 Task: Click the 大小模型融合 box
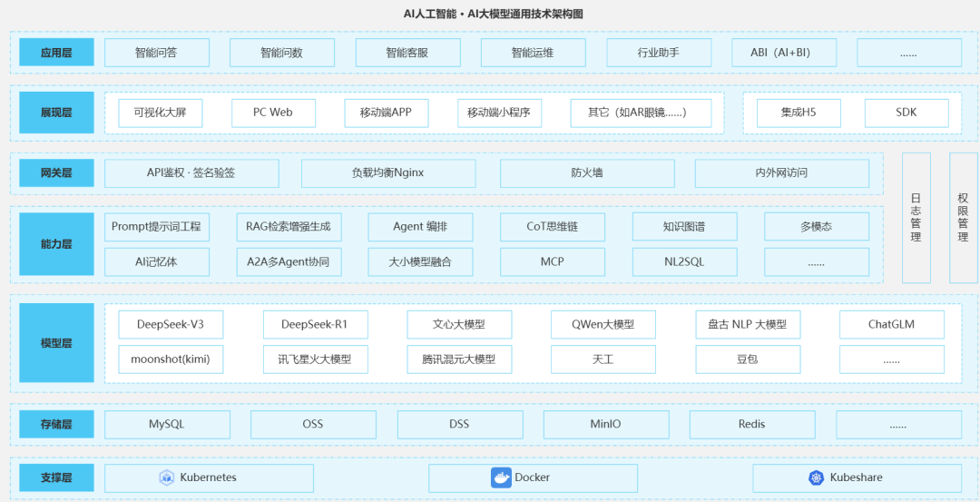(421, 262)
